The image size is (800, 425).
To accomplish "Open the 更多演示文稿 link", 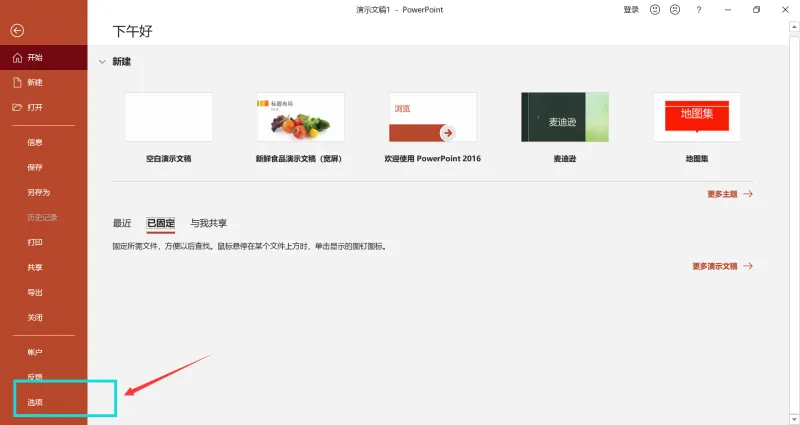I will tap(715, 266).
